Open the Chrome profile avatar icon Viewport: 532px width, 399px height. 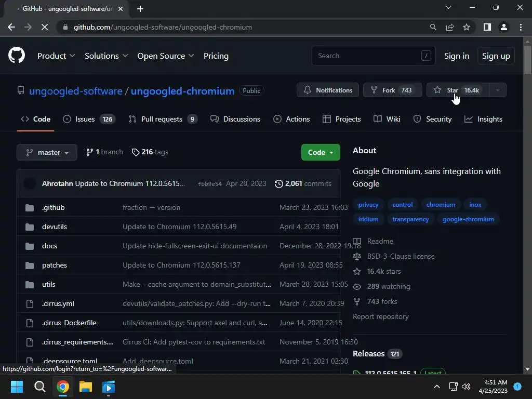(504, 27)
